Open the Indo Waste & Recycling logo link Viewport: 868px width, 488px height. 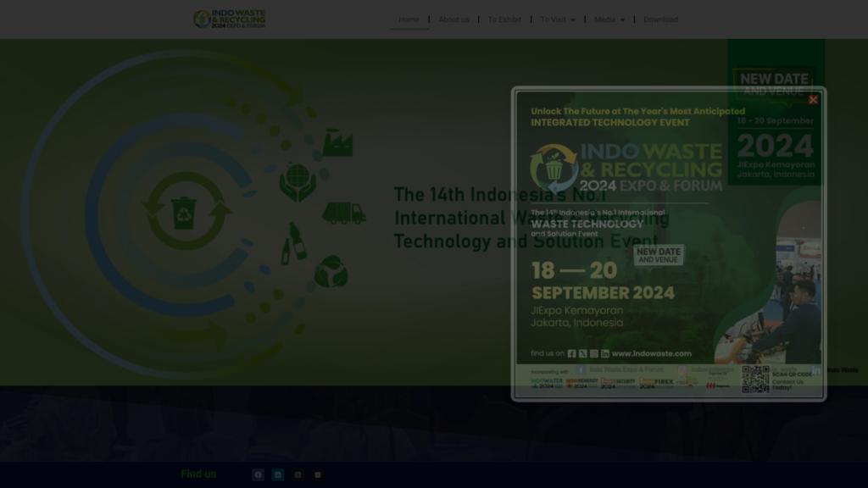[229, 19]
